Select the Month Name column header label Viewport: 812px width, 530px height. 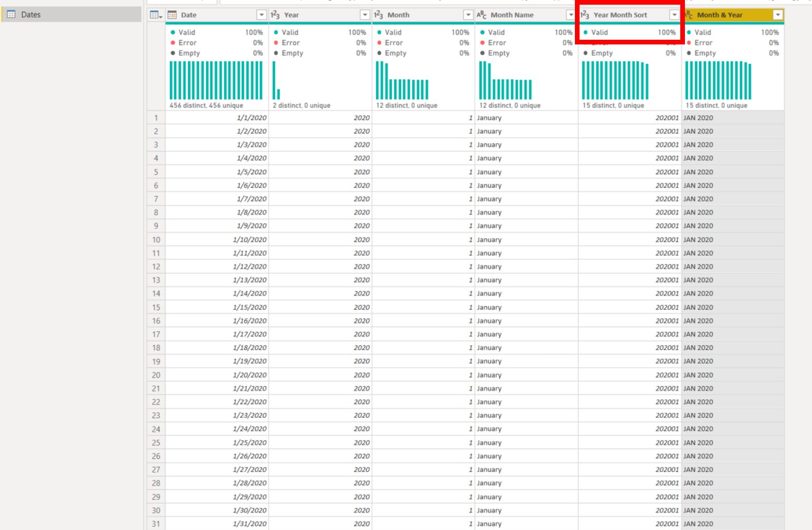click(x=512, y=15)
